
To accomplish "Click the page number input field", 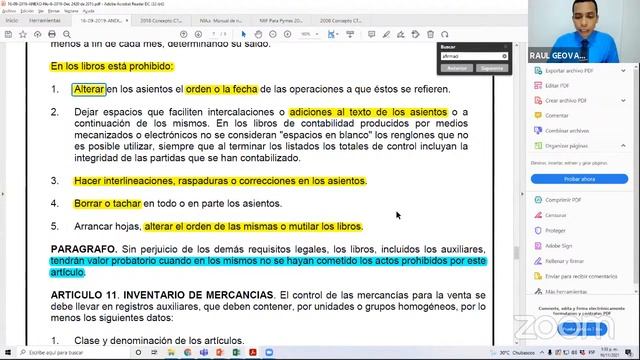I will tap(213, 35).
